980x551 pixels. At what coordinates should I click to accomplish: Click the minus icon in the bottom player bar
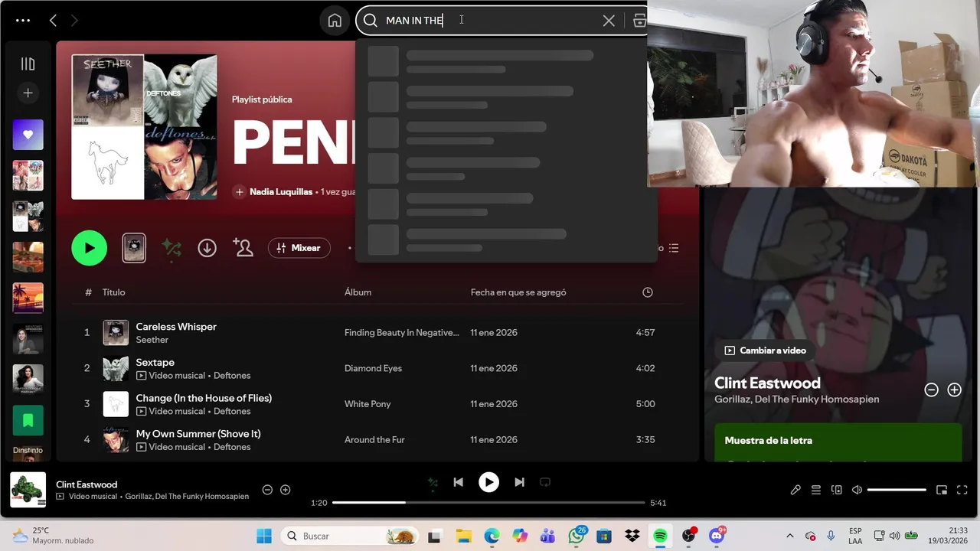click(267, 490)
